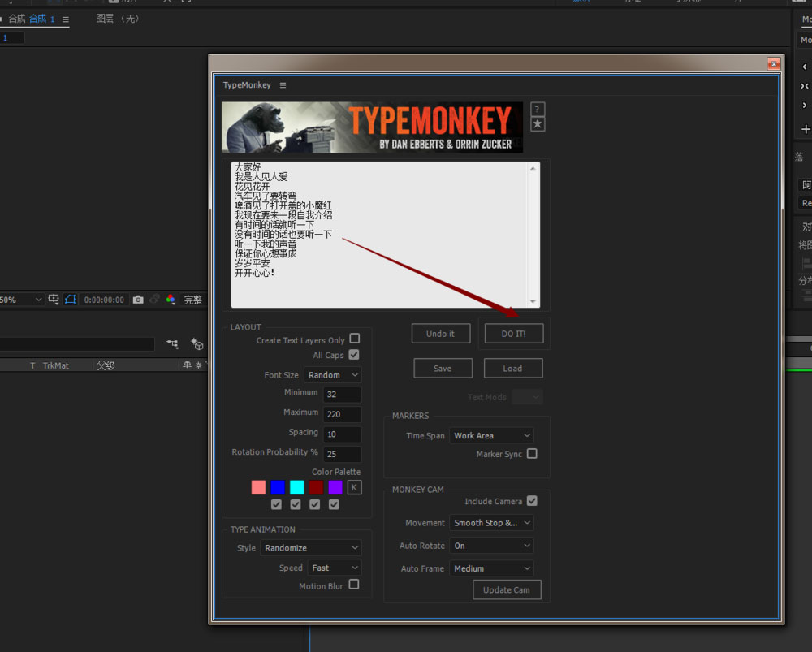Switch to the 合成 1 composition tab
This screenshot has width=812, height=652.
click(x=42, y=19)
